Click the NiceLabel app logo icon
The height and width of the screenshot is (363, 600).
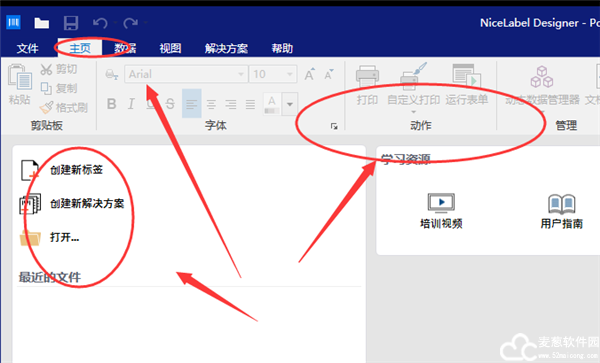point(13,23)
